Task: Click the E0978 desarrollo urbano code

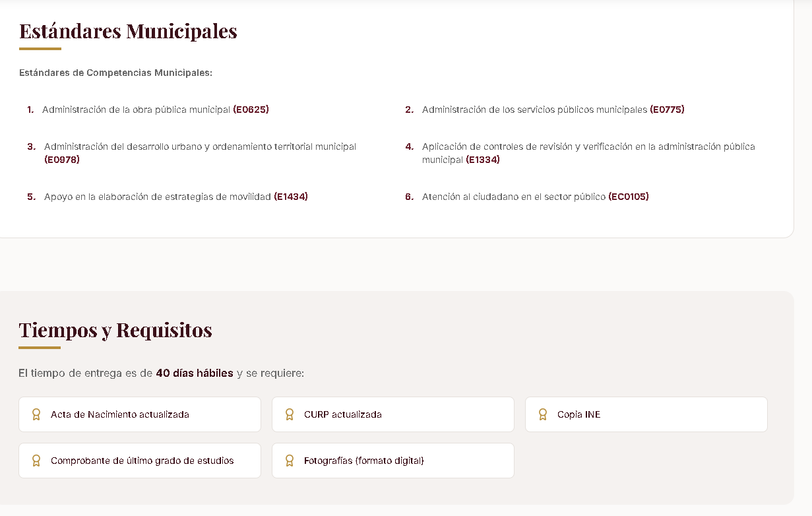Action: 62,160
